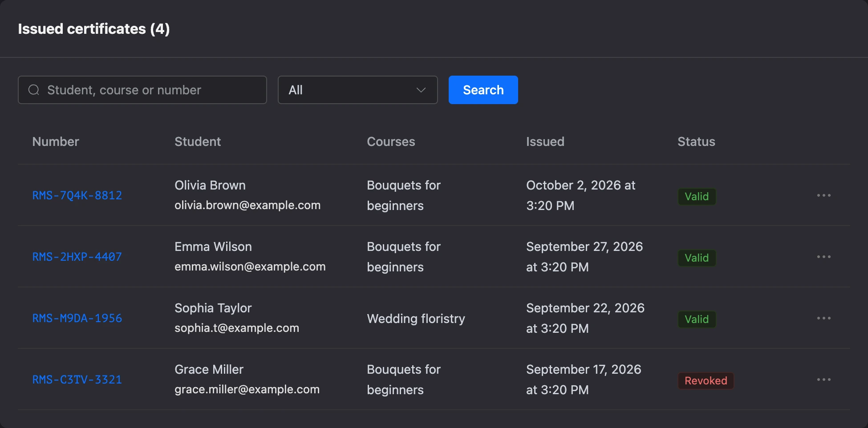Screen dimensions: 868x428
Task: Click the Revoked badge for Grace Miller
Action: [x=706, y=380]
